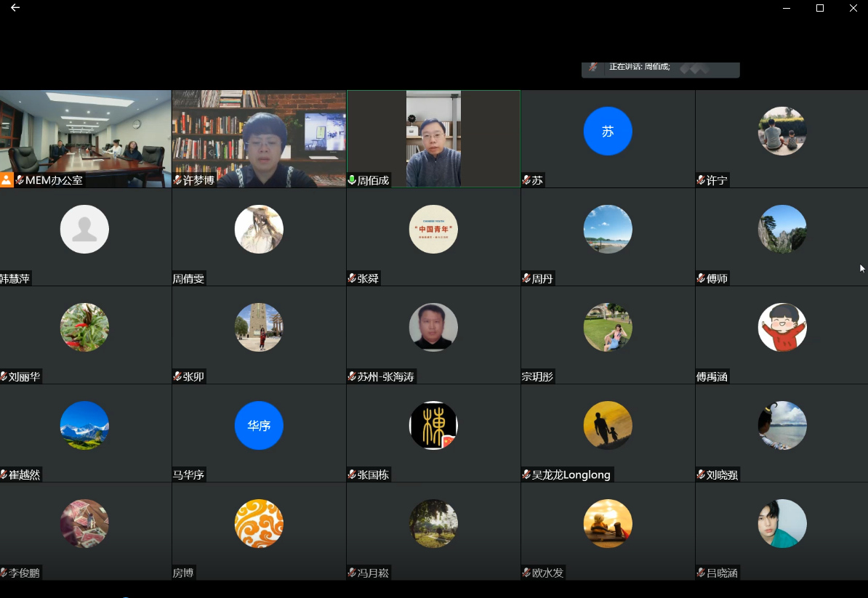Click the green microphone icon next to 周伯成
Viewport: 868px width, 598px height.
[352, 180]
